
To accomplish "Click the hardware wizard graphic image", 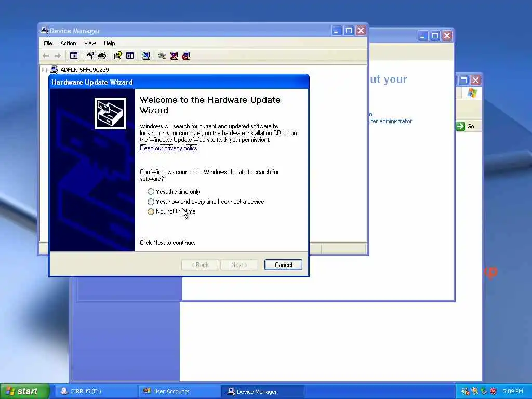I will click(x=110, y=113).
